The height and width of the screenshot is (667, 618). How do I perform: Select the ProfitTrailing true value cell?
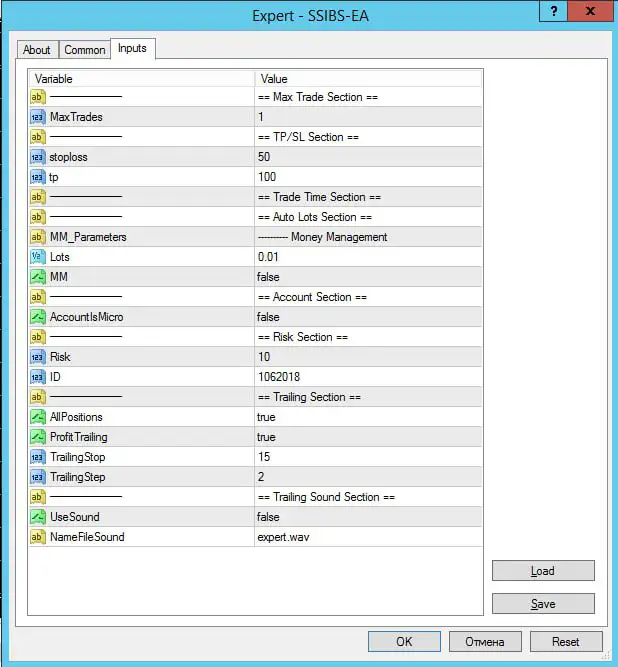point(367,437)
